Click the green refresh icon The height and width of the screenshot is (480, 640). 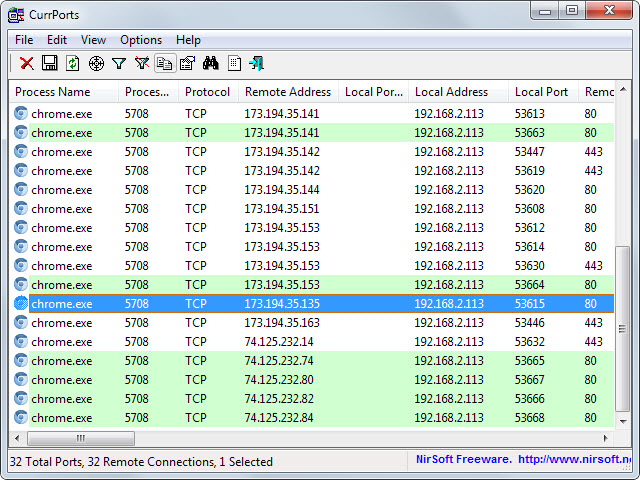tap(73, 63)
